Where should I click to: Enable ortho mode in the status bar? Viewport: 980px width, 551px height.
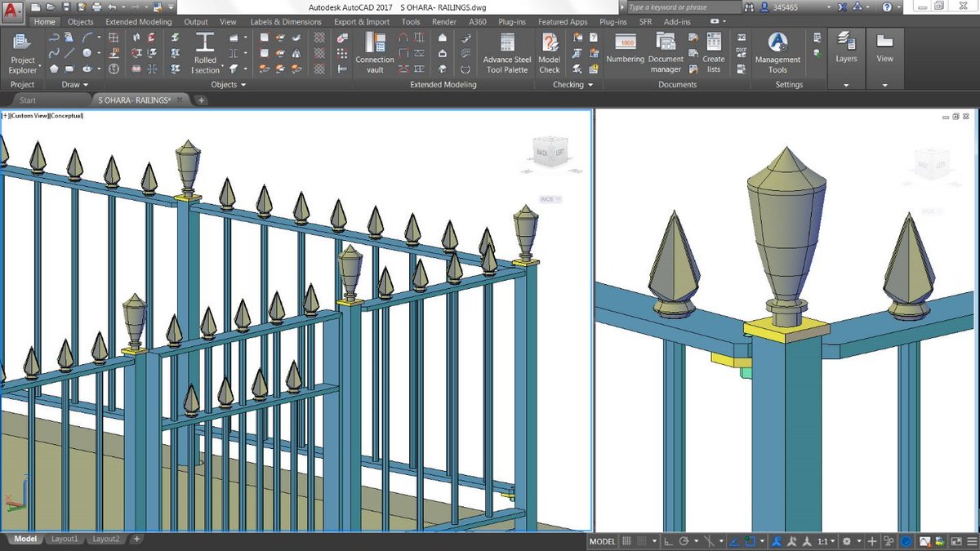[667, 540]
